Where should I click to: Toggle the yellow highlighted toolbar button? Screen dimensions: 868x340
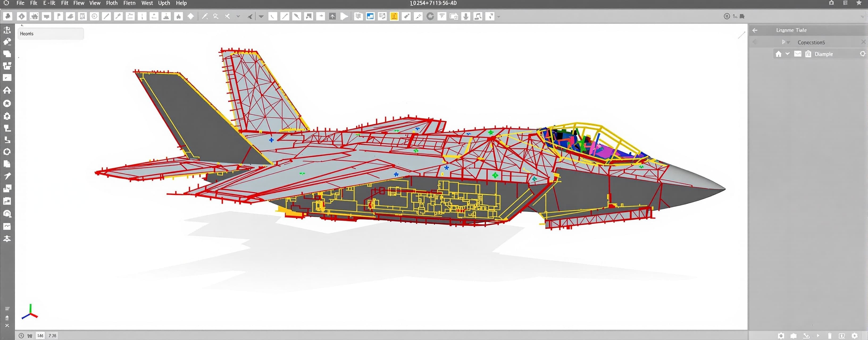394,16
